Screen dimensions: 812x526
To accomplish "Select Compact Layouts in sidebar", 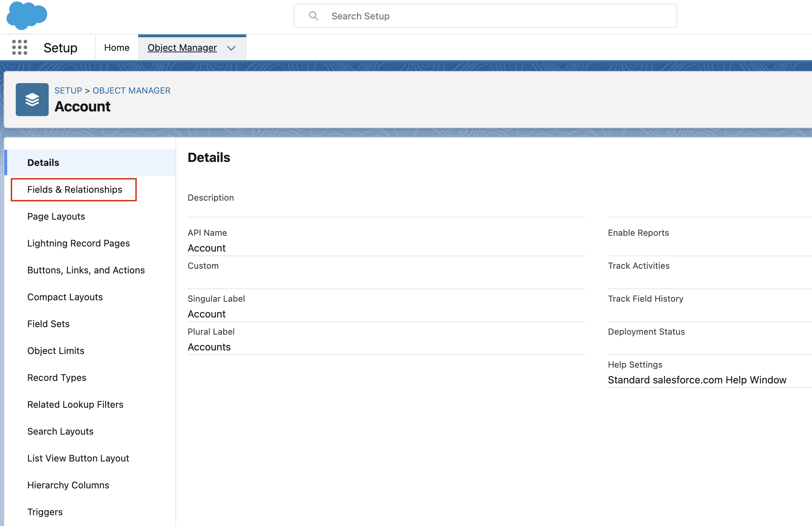I will click(65, 297).
